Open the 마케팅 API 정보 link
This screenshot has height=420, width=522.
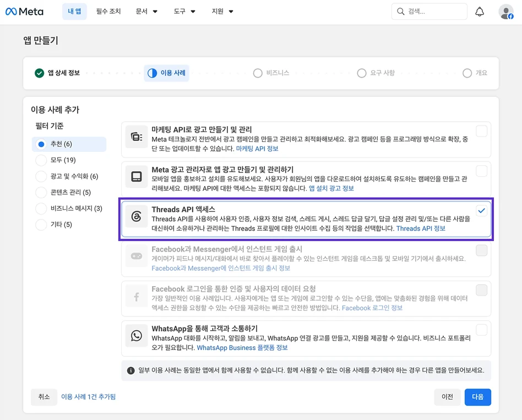point(257,149)
